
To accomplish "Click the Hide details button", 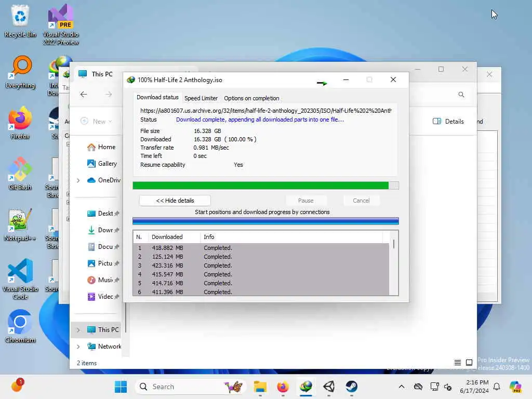I will (175, 201).
